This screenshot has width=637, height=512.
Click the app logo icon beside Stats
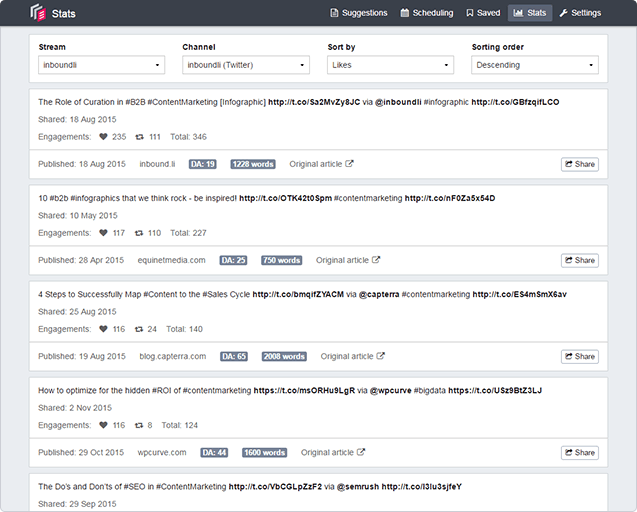click(x=38, y=13)
